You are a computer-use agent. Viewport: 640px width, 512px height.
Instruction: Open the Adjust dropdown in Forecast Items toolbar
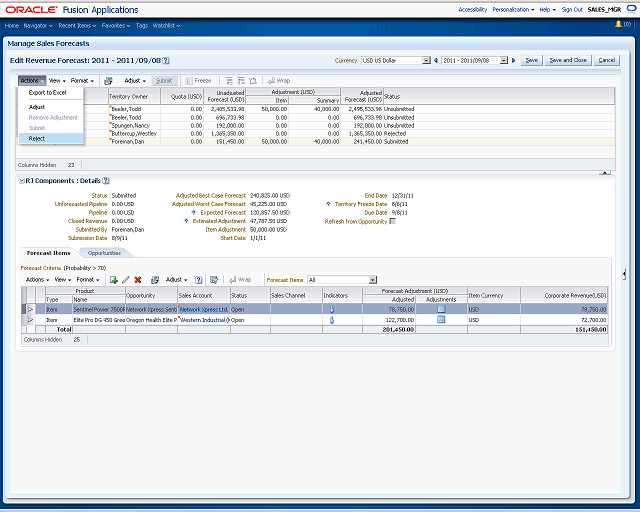coord(176,280)
